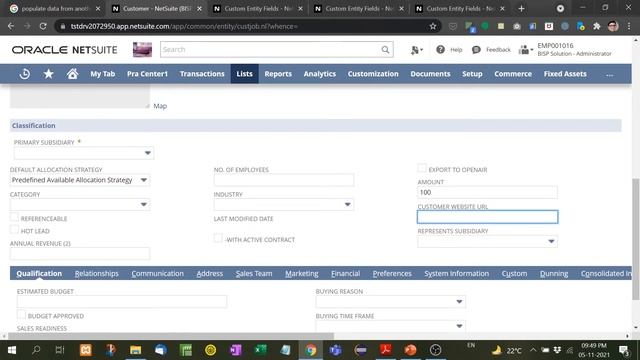Open the Default Allocation Strategy dropdown
This screenshot has width=640, height=360.
click(144, 180)
